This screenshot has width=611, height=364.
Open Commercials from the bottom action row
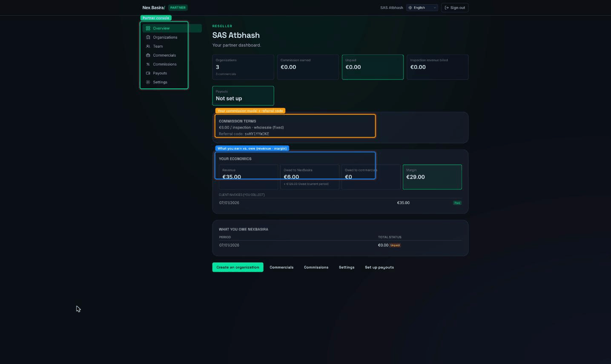281,267
